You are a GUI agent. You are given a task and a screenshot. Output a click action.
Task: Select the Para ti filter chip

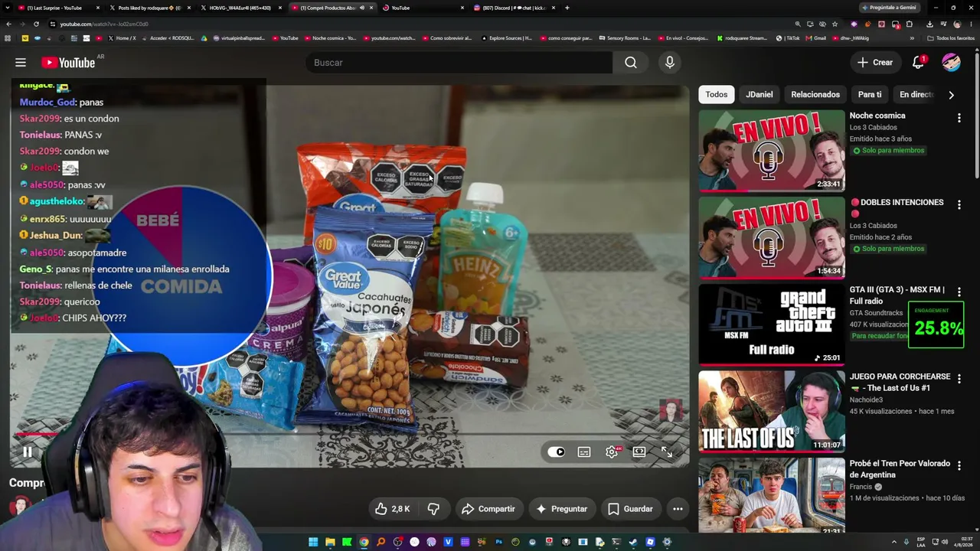pyautogui.click(x=870, y=94)
